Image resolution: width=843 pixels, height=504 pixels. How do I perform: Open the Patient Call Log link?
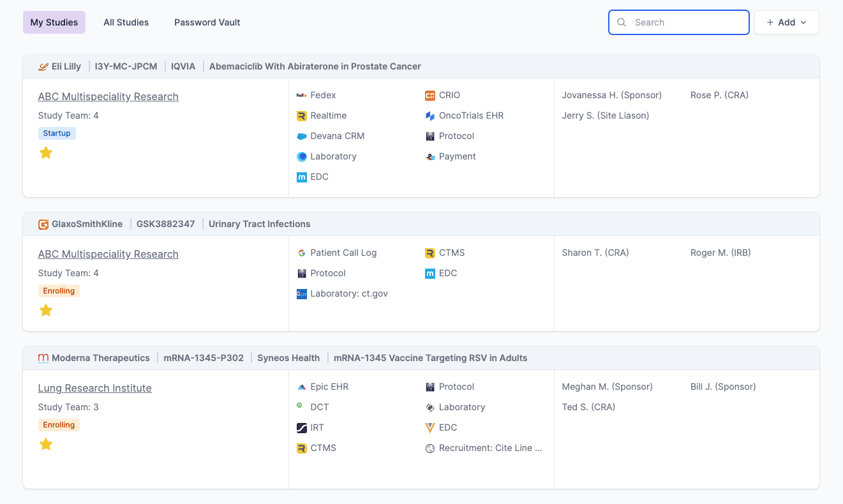[x=343, y=253]
